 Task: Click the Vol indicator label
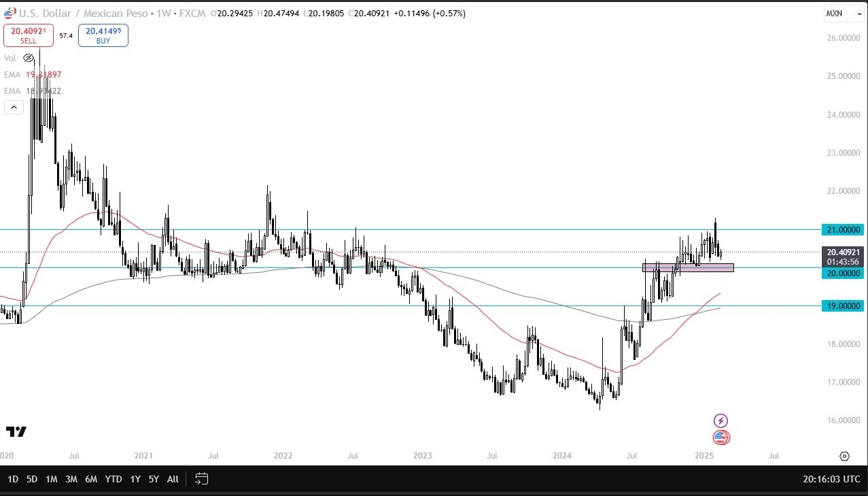coord(10,59)
